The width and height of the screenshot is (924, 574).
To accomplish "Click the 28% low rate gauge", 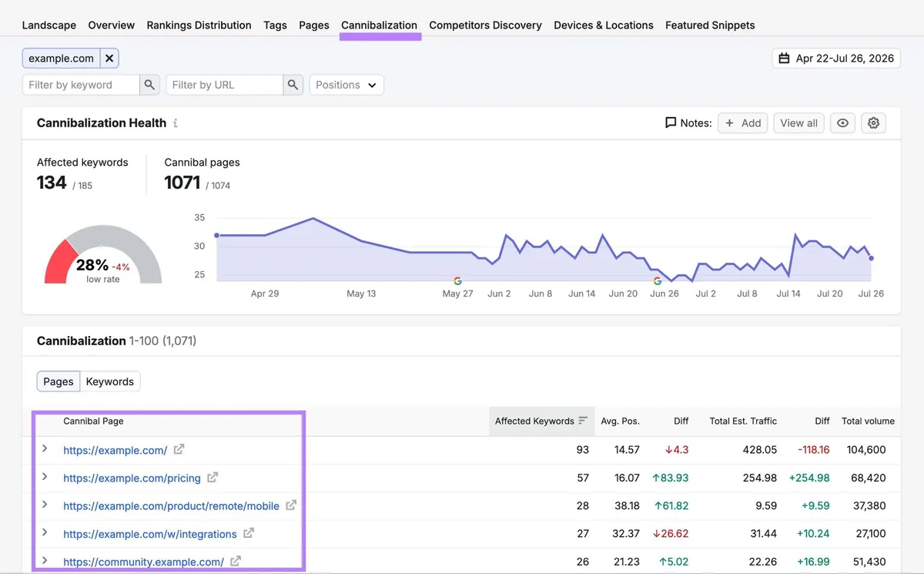I will click(103, 255).
